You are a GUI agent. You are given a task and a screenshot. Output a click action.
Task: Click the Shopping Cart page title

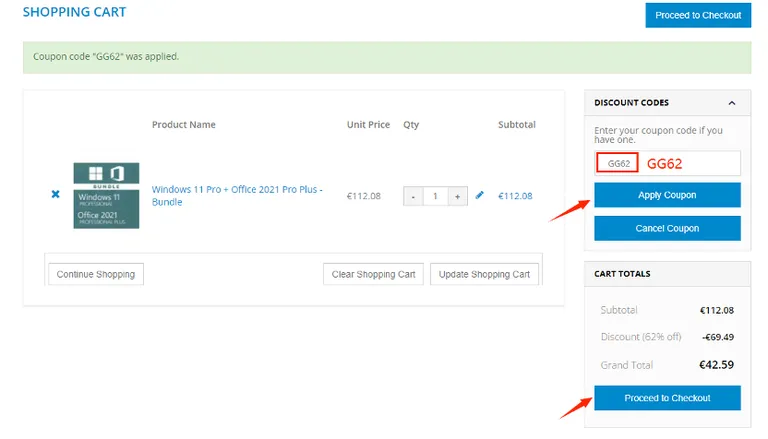point(74,12)
